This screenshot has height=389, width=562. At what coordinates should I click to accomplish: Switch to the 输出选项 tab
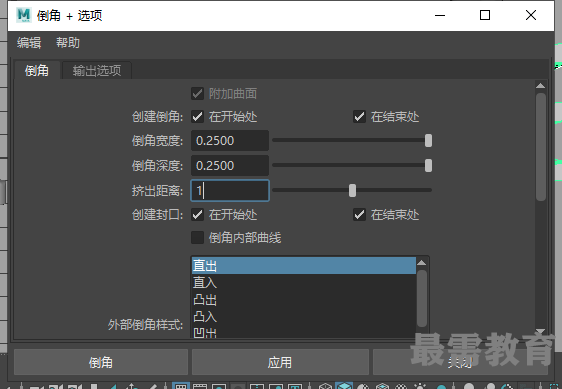pyautogui.click(x=97, y=70)
